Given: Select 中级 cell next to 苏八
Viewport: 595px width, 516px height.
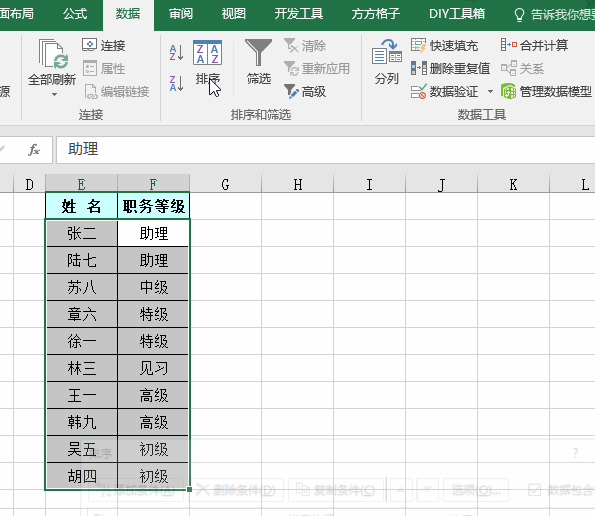Looking at the screenshot, I should pyautogui.click(x=153, y=287).
